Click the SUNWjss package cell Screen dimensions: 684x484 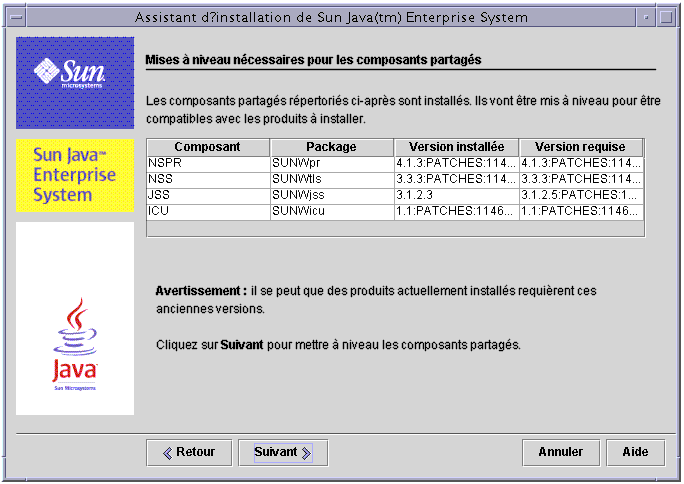(332, 196)
